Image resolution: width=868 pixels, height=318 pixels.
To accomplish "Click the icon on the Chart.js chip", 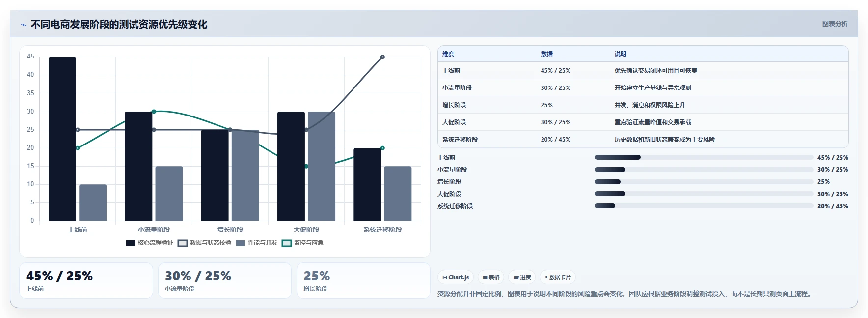I will [x=445, y=278].
